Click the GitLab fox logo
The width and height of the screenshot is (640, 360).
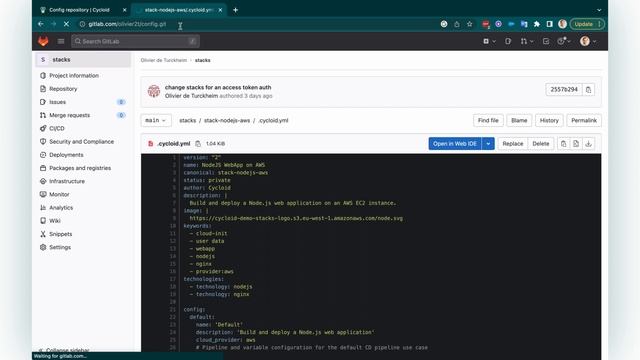point(43,41)
